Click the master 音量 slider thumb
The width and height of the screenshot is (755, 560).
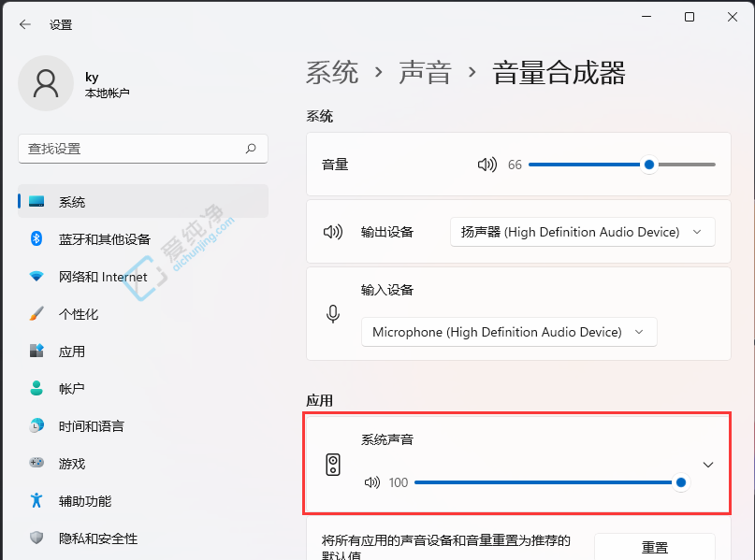click(649, 165)
